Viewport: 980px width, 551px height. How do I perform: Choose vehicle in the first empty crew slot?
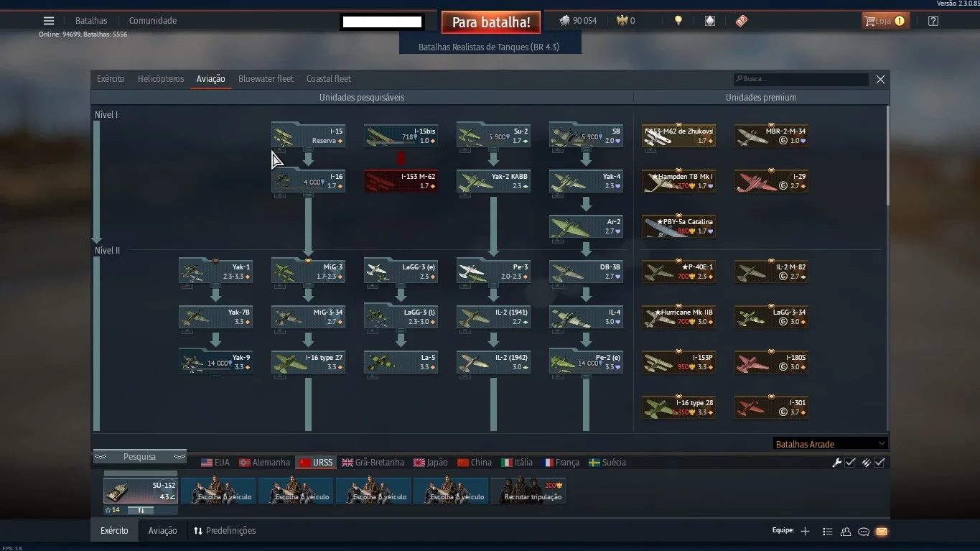[218, 491]
